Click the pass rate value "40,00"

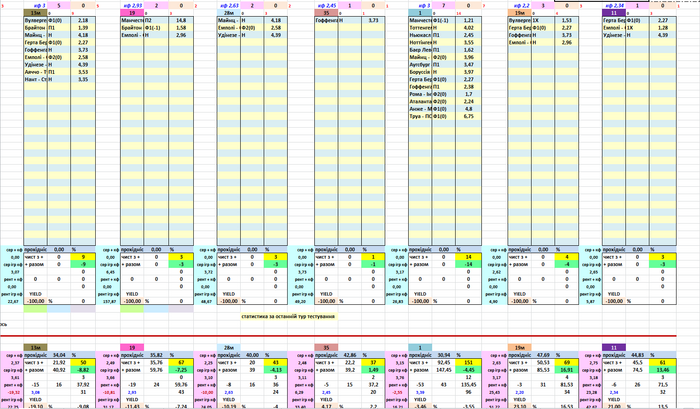(252, 355)
